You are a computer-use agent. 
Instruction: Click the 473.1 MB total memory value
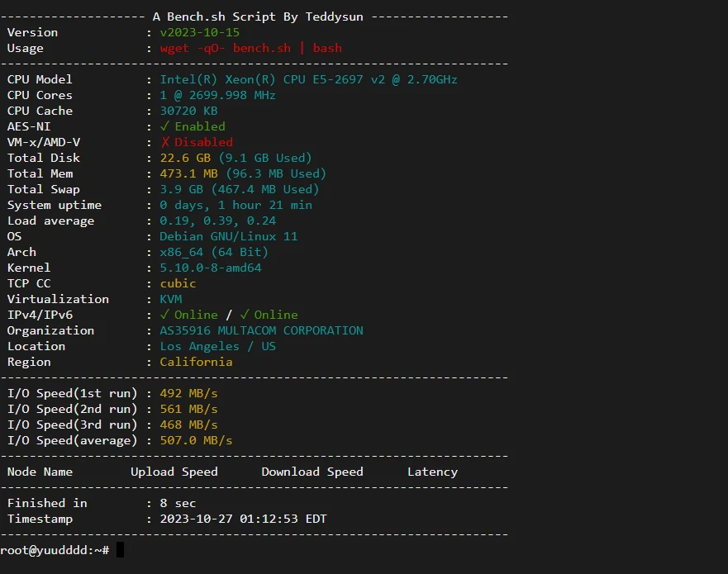188,173
